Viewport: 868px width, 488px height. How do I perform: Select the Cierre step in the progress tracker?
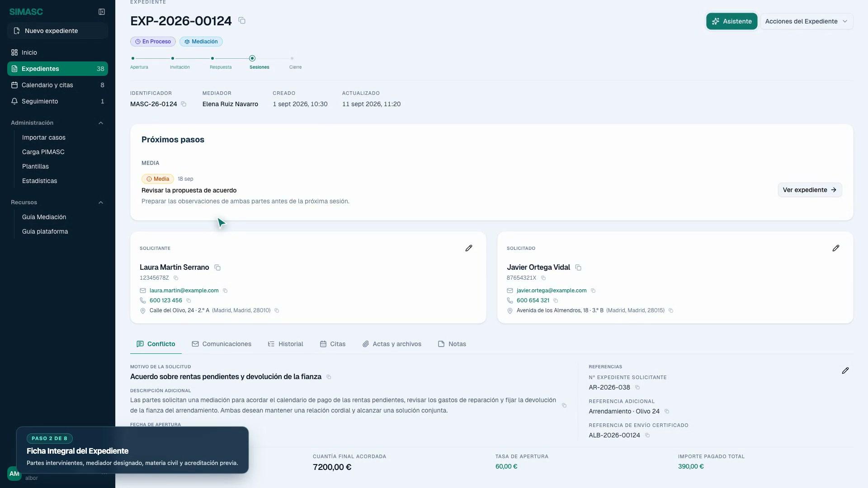(x=295, y=62)
